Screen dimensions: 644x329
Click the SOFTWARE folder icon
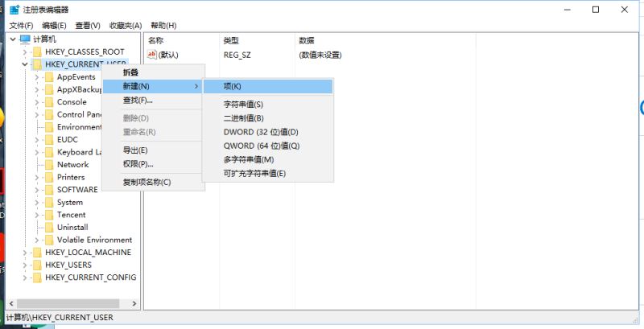pos(49,190)
